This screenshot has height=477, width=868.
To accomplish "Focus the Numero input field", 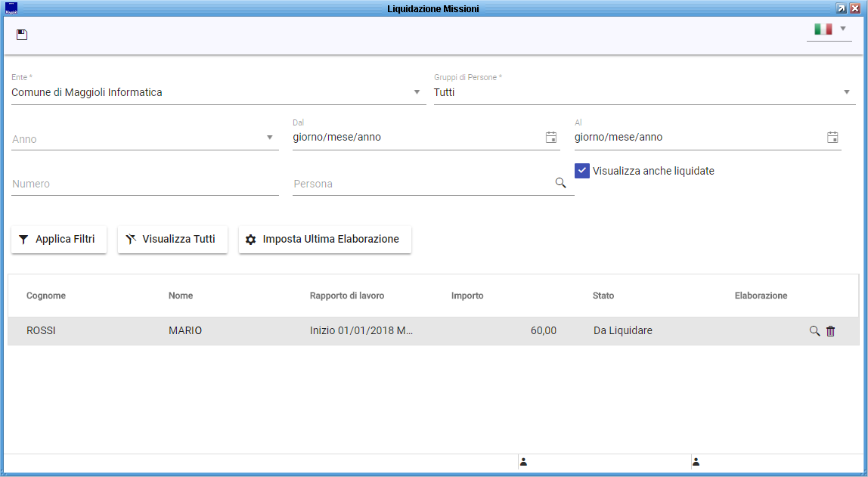I will click(145, 184).
